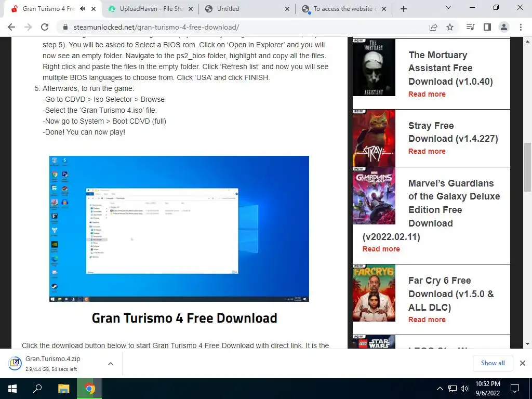Close the Gran Turismo 4 tab
Viewport: 532px width, 399px height.
(x=94, y=9)
